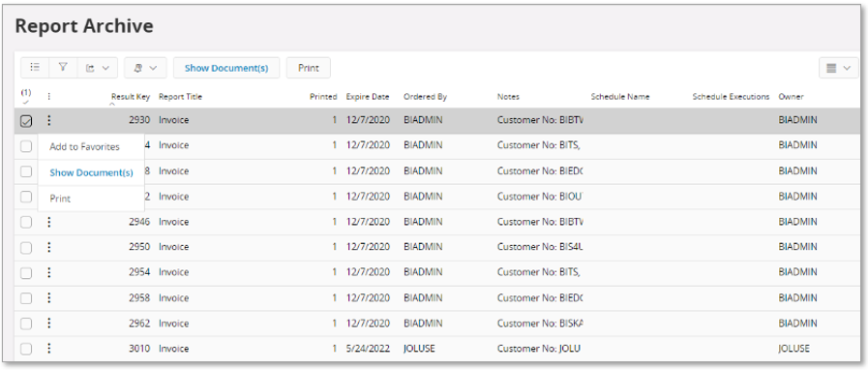Check the checkbox for row 2946
The image size is (868, 370).
(26, 222)
